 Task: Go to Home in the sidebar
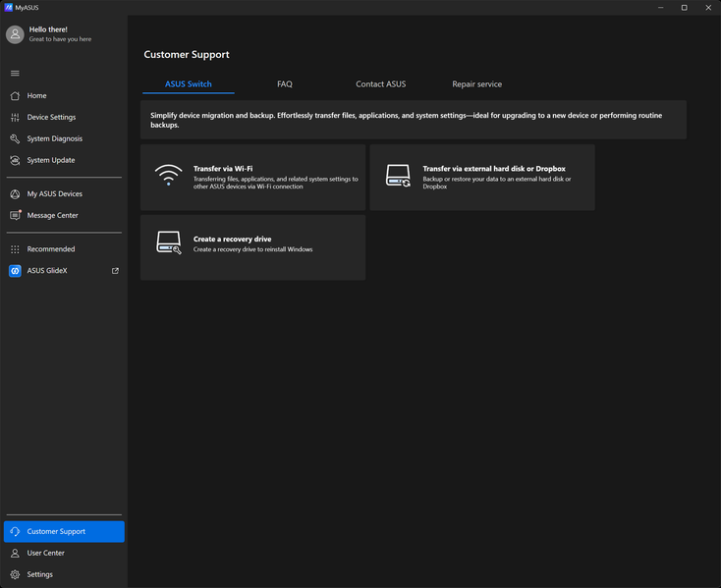[x=64, y=95]
